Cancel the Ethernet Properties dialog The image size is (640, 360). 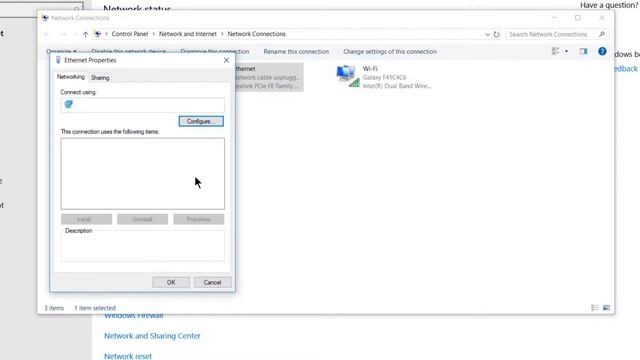click(x=212, y=282)
